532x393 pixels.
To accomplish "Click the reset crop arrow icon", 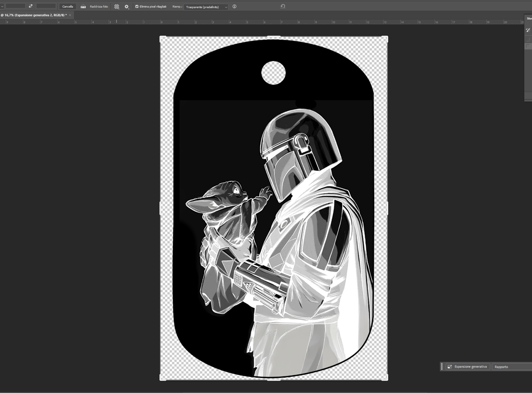I will click(x=283, y=6).
